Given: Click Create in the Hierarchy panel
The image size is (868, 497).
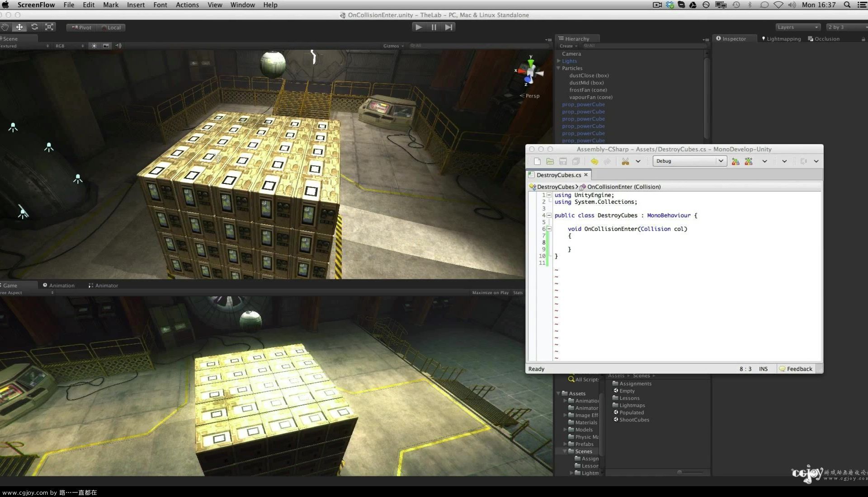Looking at the screenshot, I should (566, 46).
